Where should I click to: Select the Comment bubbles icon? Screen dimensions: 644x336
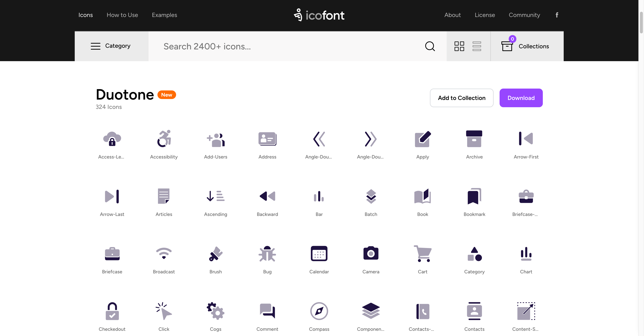point(267,311)
